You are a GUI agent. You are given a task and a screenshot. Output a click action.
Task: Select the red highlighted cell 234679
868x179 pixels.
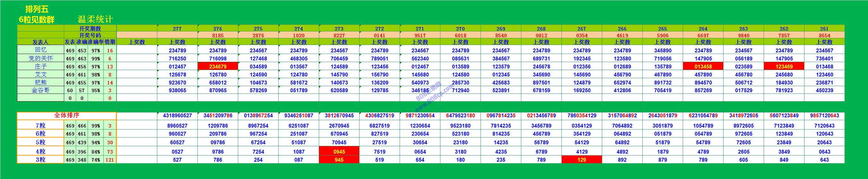click(x=218, y=67)
